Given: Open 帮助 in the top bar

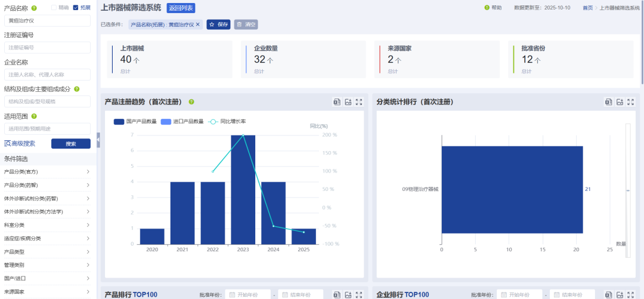Looking at the screenshot, I should click(493, 7).
